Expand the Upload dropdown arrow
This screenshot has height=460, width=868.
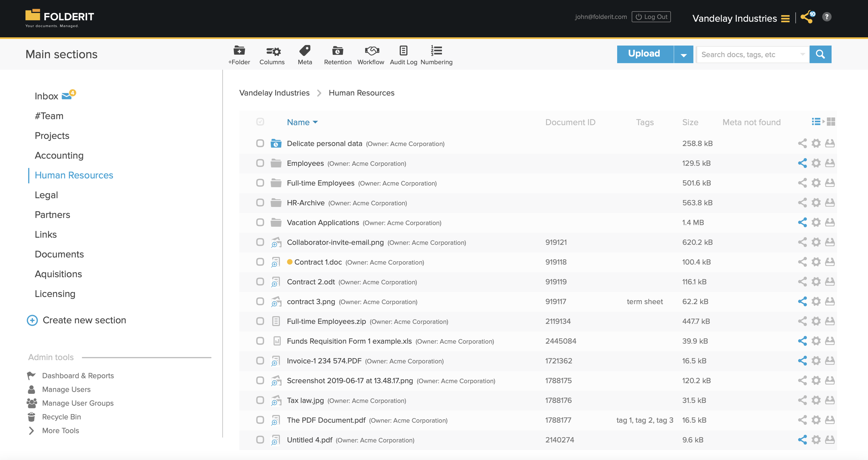pos(683,55)
